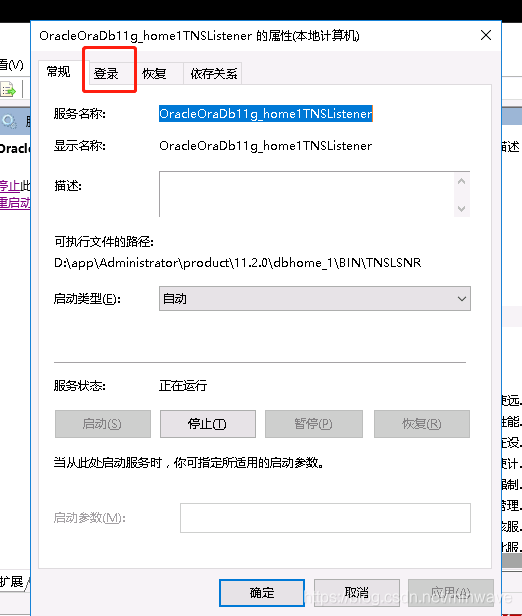Stop the service with 停止(T)

point(207,424)
